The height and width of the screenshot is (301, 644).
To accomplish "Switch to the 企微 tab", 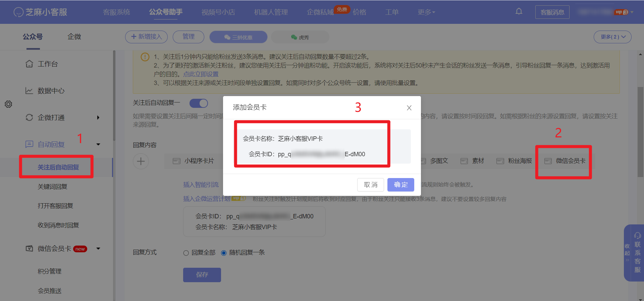I will pos(74,37).
